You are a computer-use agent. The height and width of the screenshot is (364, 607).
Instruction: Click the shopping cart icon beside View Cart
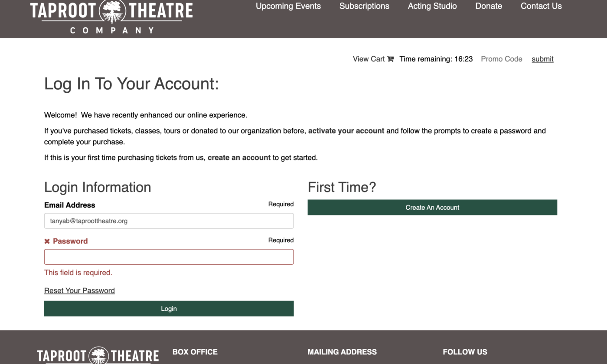pos(391,59)
